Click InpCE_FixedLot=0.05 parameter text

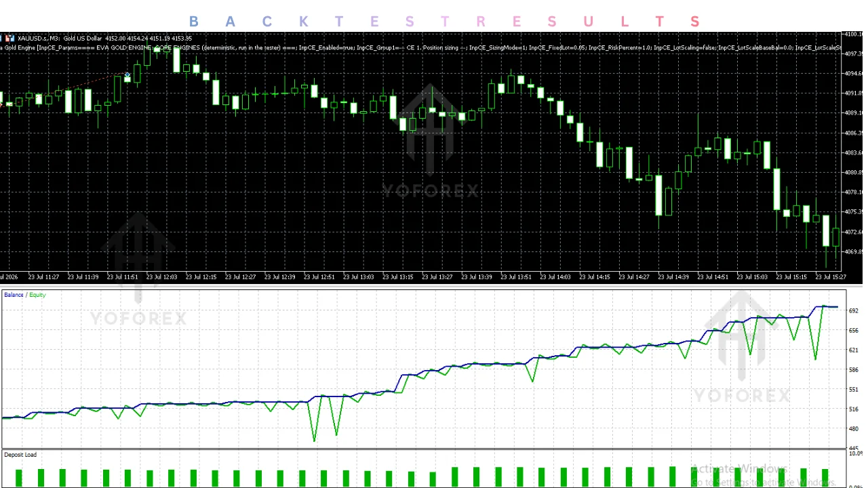[557, 47]
